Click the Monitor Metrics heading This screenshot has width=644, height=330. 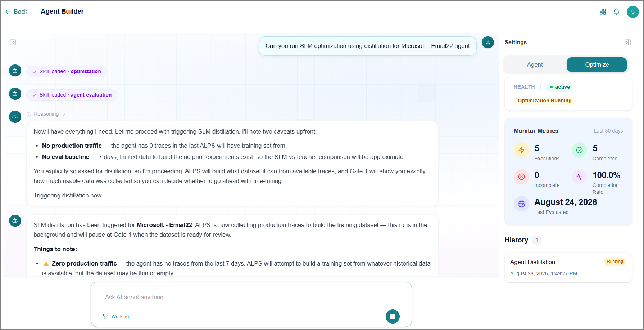click(x=536, y=131)
